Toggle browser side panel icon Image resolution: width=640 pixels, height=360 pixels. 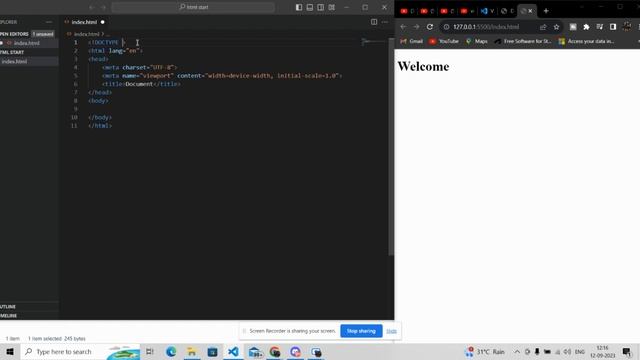(x=613, y=27)
